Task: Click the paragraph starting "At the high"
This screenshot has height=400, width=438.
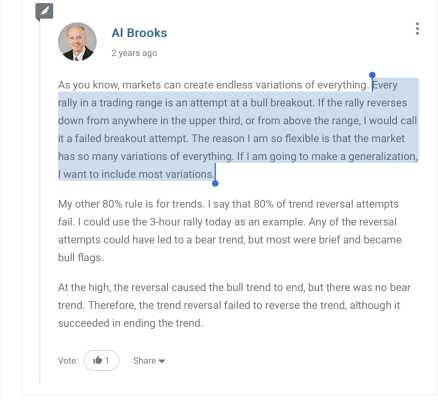Action: pos(234,305)
